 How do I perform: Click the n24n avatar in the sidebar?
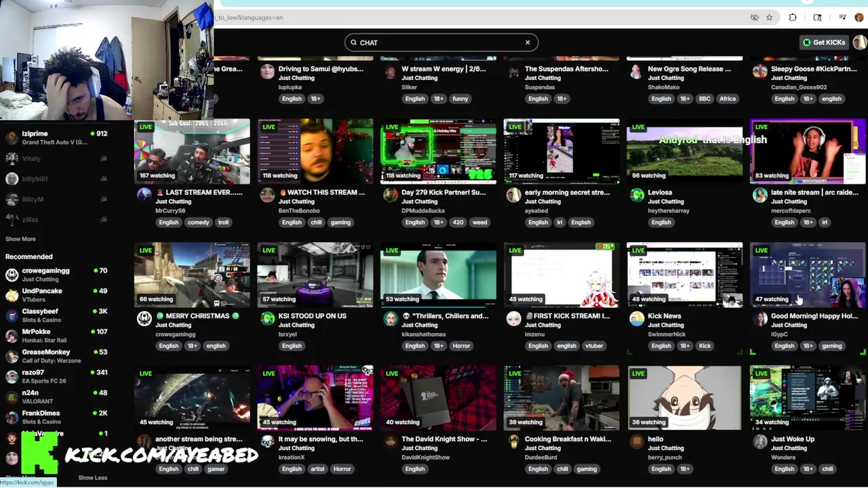click(12, 396)
